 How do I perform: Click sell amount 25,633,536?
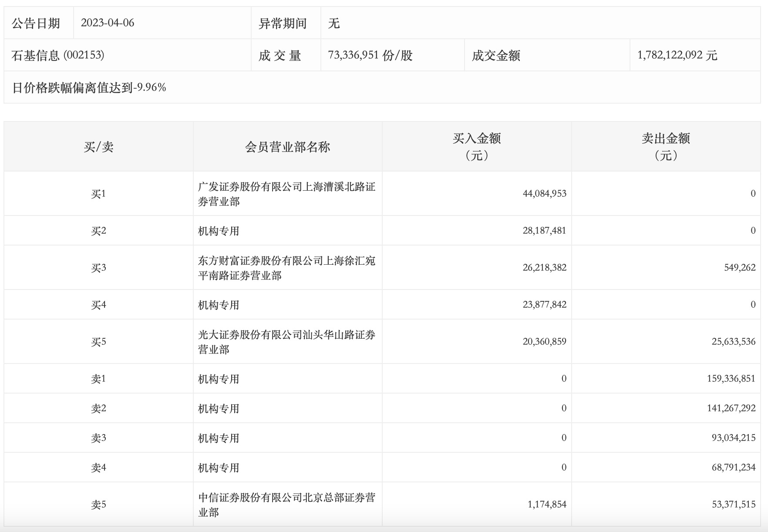734,342
